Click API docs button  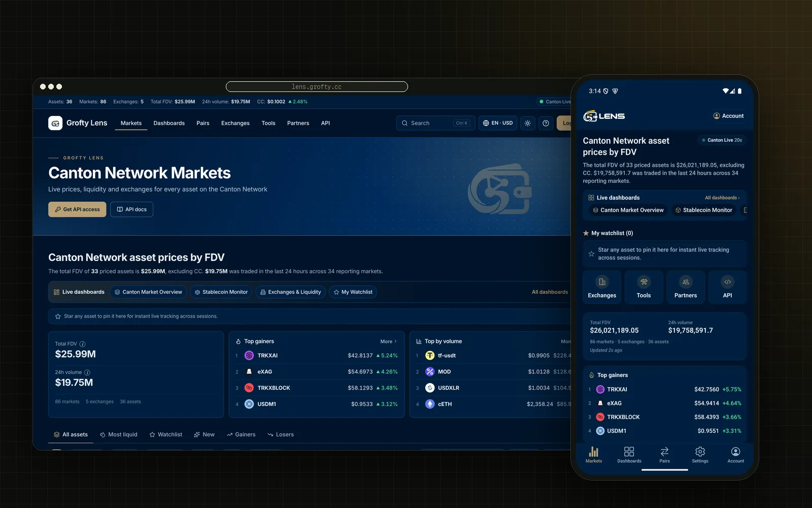(x=132, y=209)
